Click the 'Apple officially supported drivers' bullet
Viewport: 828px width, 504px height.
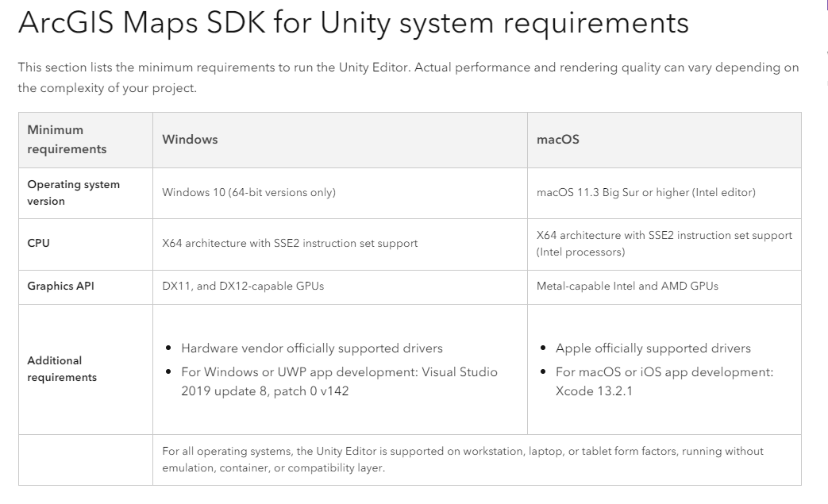point(653,348)
